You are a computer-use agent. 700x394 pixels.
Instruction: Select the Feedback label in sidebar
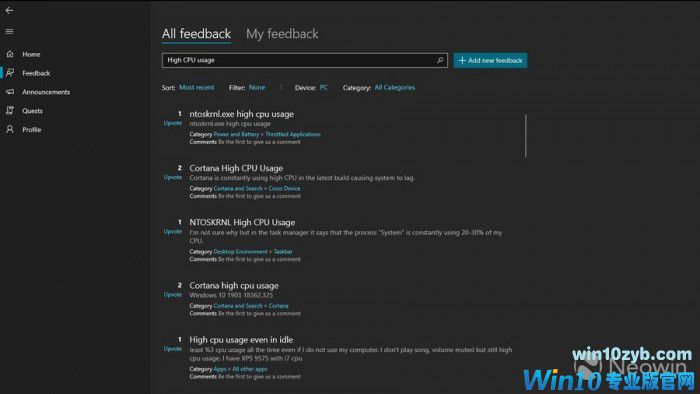click(x=36, y=73)
